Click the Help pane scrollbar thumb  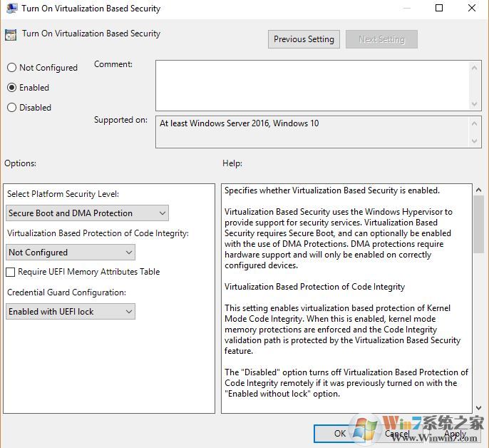[x=478, y=224]
